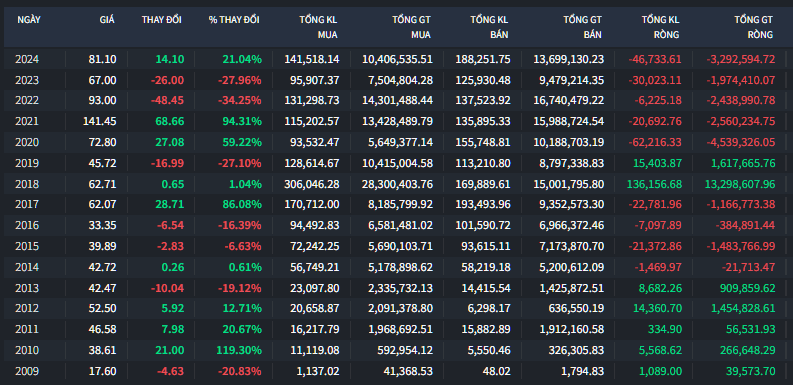793x385 pixels.
Task: Sort by the TỔNG KL BÁN header
Action: [x=489, y=27]
